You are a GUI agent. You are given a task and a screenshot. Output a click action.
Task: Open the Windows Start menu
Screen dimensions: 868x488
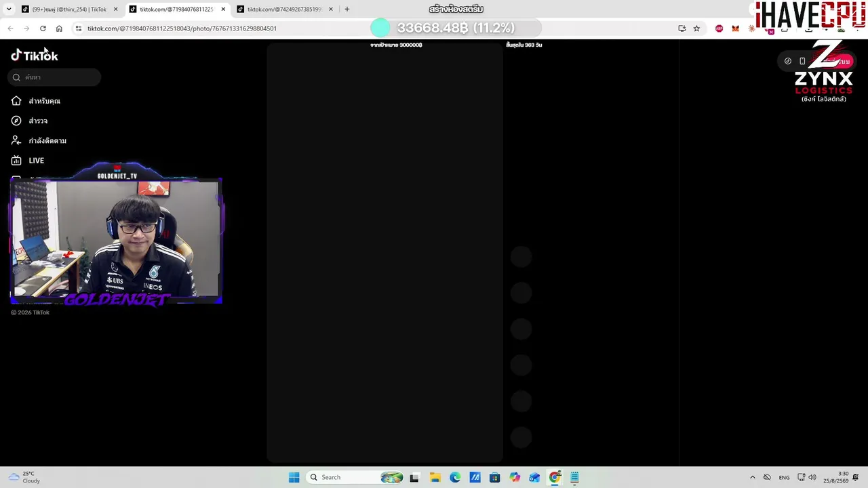click(294, 477)
